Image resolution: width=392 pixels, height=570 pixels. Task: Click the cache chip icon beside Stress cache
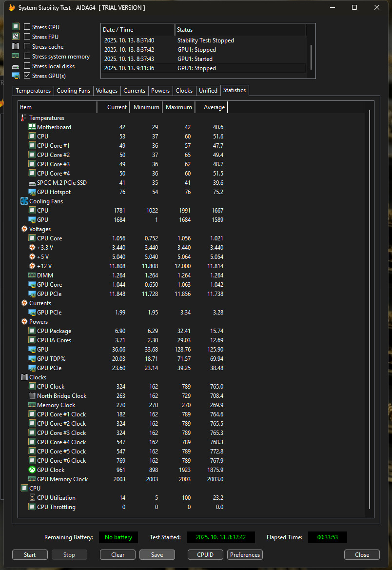(15, 46)
